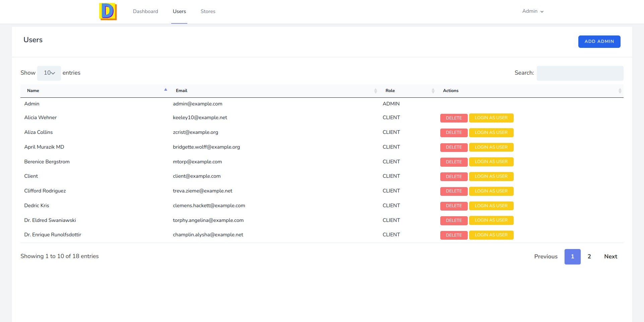This screenshot has width=644, height=322.
Task: Click the name Clifford Rodriguez
Action: [45, 191]
